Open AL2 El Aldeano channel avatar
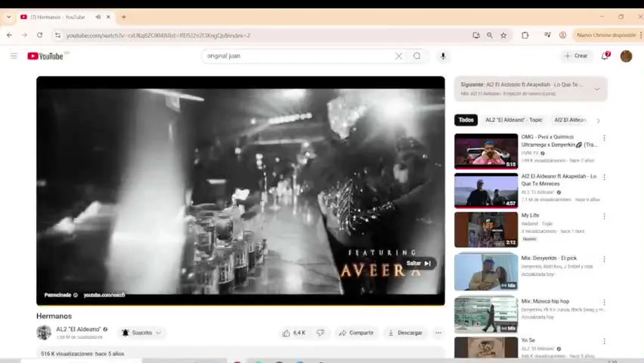Screen dimensions: 644x363 click(44, 333)
